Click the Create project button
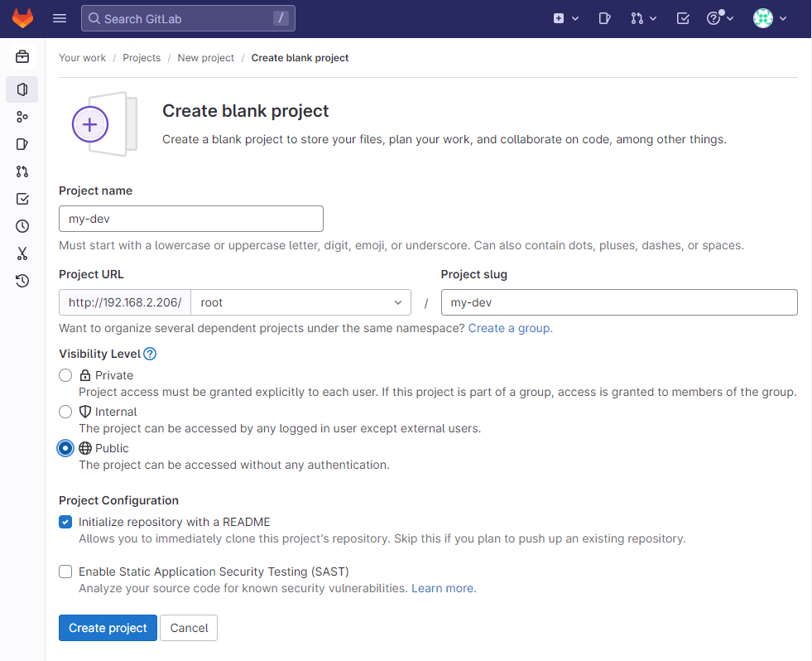This screenshot has width=812, height=661. click(108, 628)
